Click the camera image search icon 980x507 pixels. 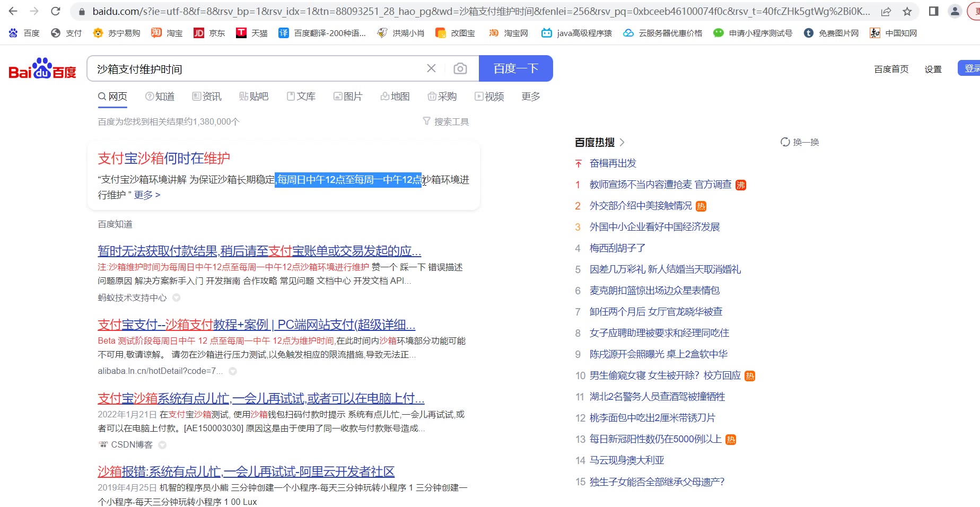(x=460, y=68)
